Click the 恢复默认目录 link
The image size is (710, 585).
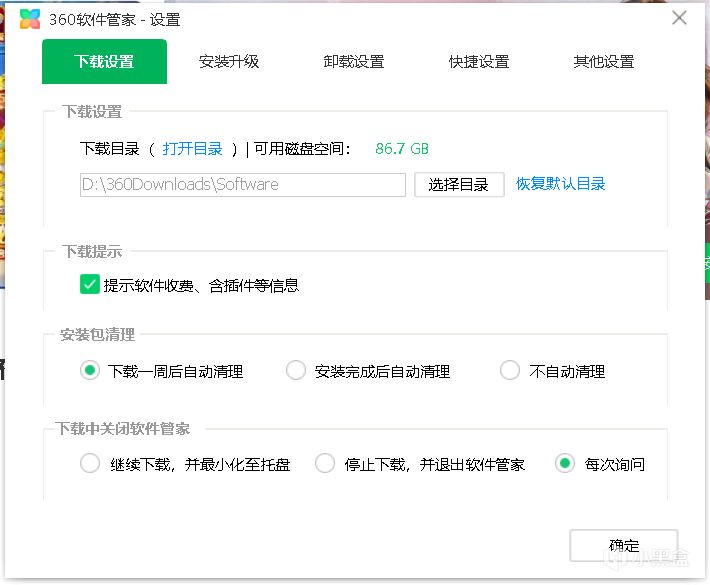click(561, 184)
